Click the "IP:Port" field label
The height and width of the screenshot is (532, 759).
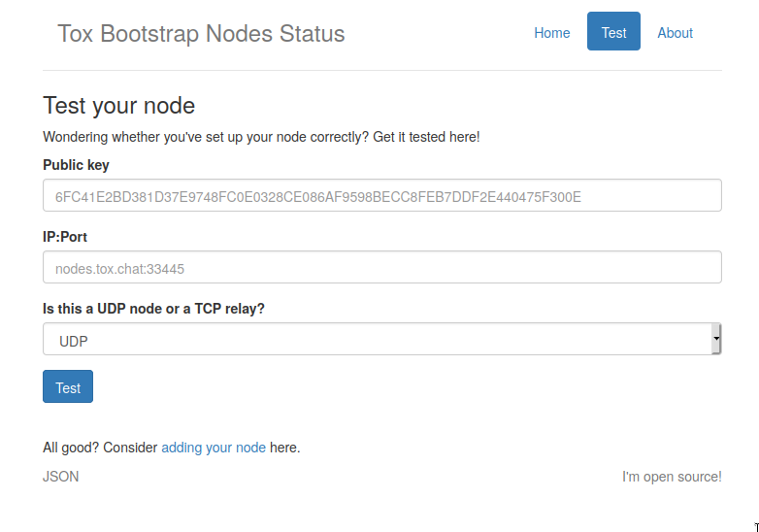[65, 237]
